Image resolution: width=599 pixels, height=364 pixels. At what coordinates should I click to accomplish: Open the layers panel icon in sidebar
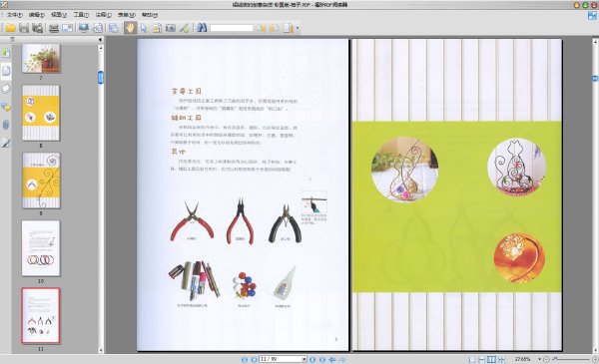pos(6,89)
